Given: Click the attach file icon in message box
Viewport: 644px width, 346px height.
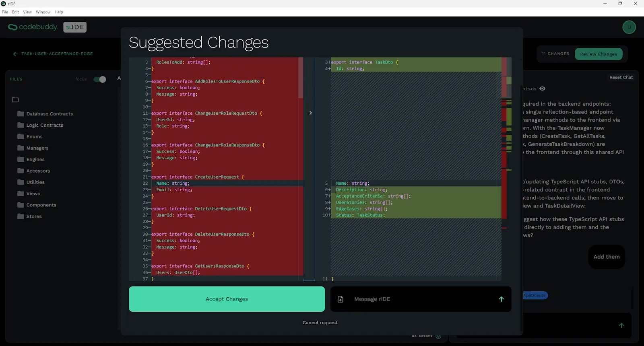Looking at the screenshot, I should tap(341, 299).
